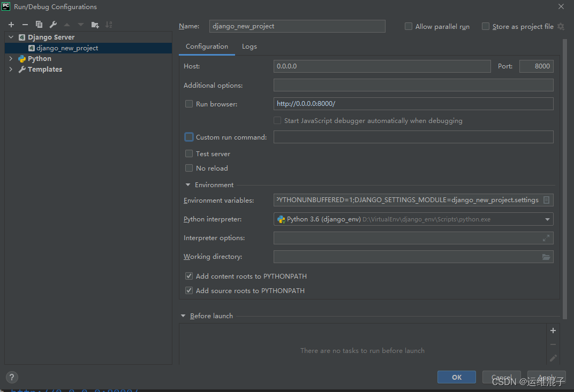Switch to the Logs tab

(x=250, y=47)
